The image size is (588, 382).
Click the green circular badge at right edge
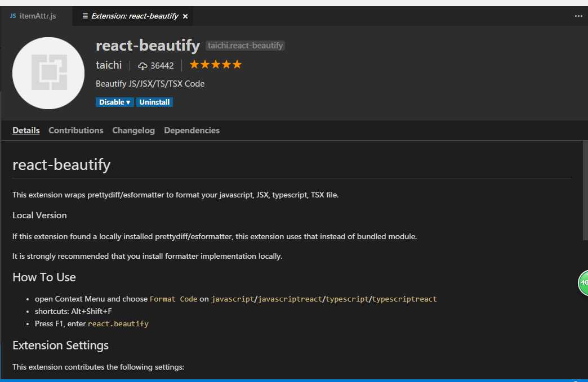pos(583,282)
